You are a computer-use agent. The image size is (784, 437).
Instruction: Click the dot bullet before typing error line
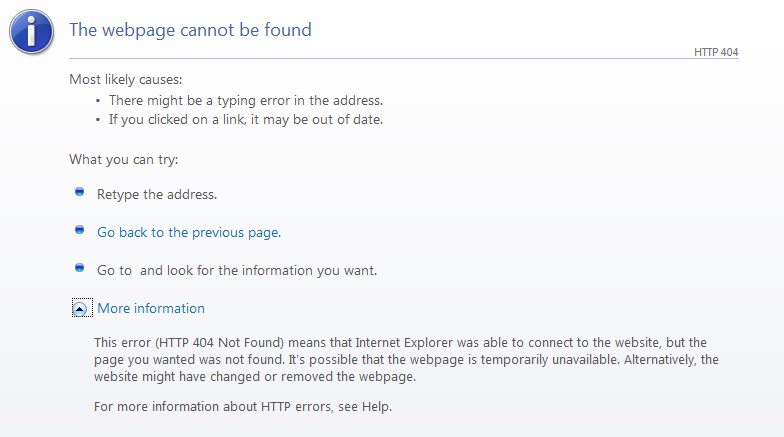click(98, 101)
